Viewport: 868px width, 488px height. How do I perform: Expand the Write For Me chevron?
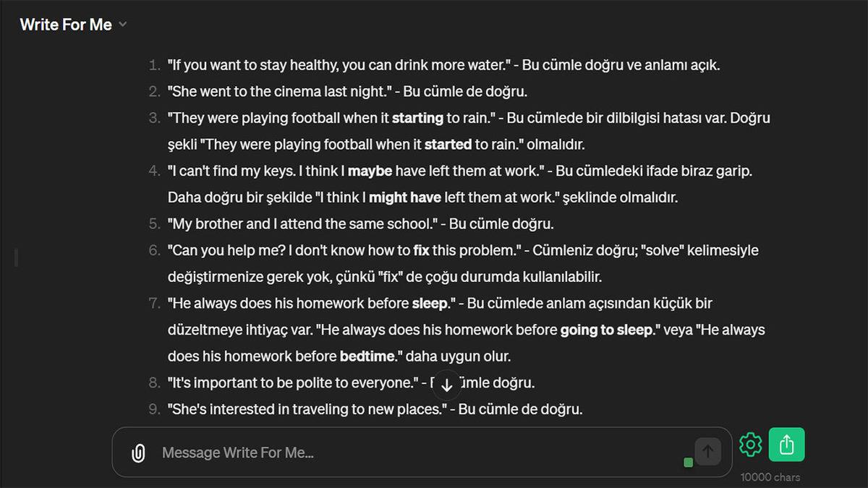point(123,25)
